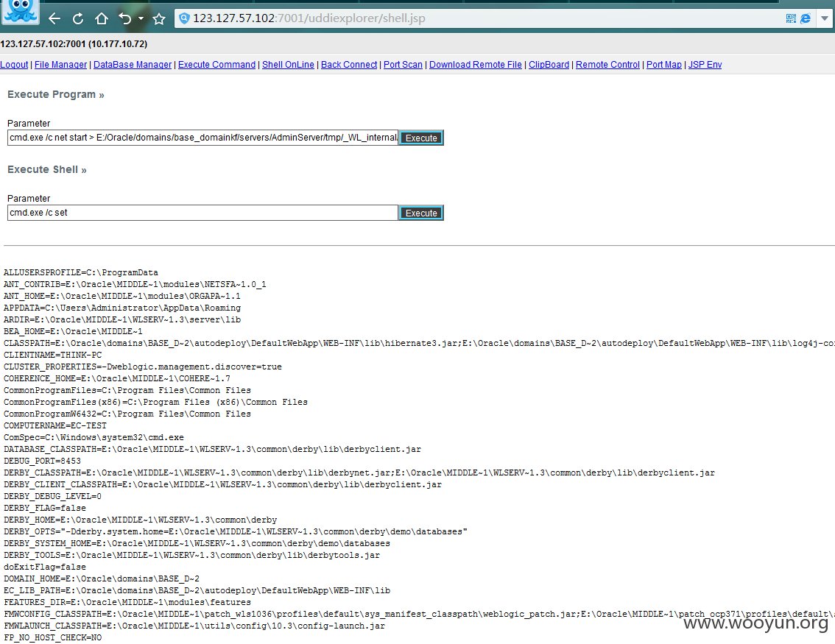835x644 pixels.
Task: Click the security shield icon in address bar
Action: pyautogui.click(x=184, y=18)
